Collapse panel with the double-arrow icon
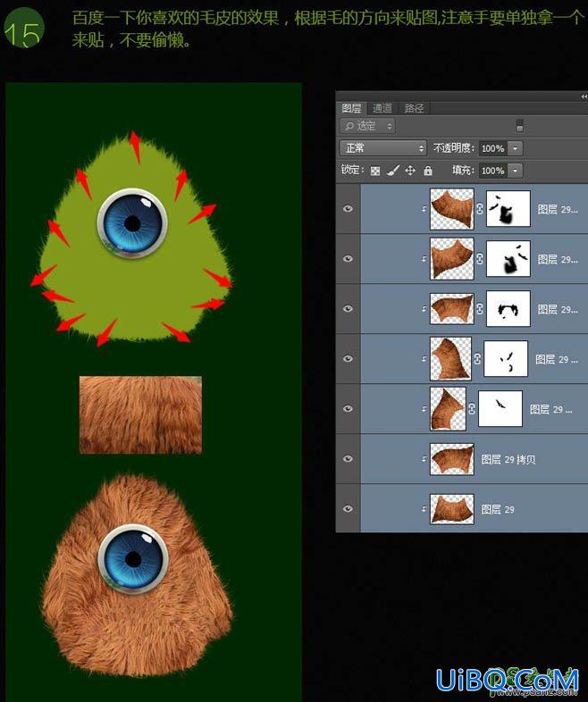The height and width of the screenshot is (702, 588). click(x=584, y=96)
